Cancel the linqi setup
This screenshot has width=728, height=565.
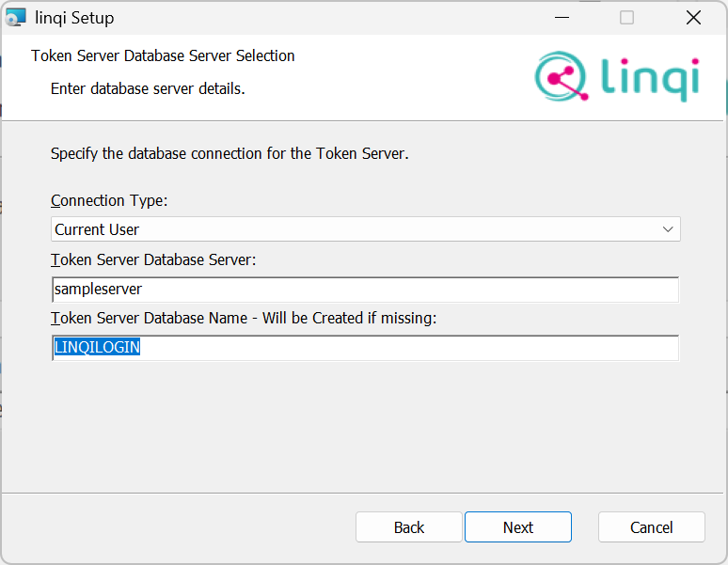pos(652,527)
